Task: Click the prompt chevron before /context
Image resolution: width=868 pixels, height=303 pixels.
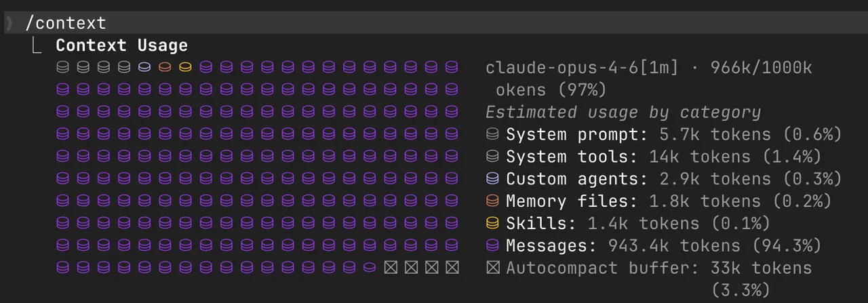Action: point(9,23)
